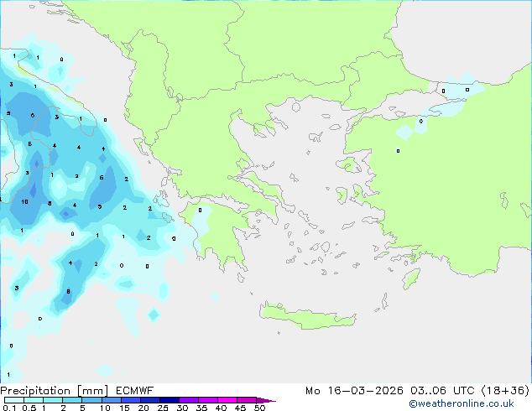Click the 0.5–1 mm legend color box
Image resolution: width=532 pixels, height=411 pixels.
pyautogui.click(x=34, y=400)
